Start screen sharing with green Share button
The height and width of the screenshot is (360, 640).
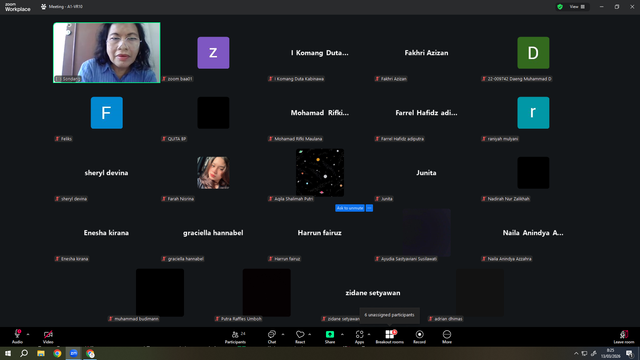pos(330,337)
